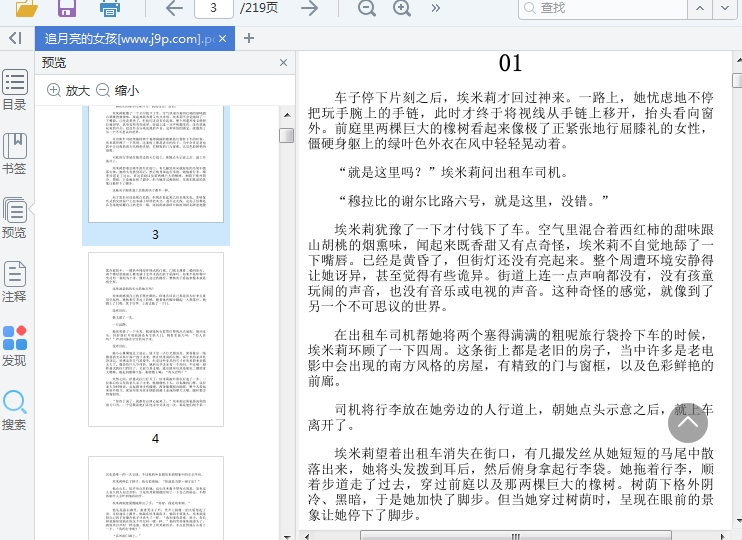Screen dimensions: 742x540
Task: Open file with the folder icon
Action: [26, 8]
